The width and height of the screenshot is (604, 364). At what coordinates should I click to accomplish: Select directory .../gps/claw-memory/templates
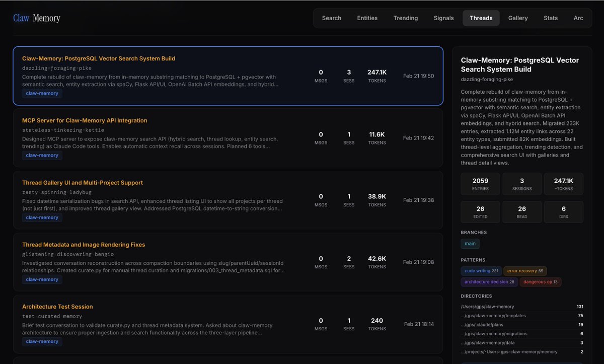(x=522, y=316)
